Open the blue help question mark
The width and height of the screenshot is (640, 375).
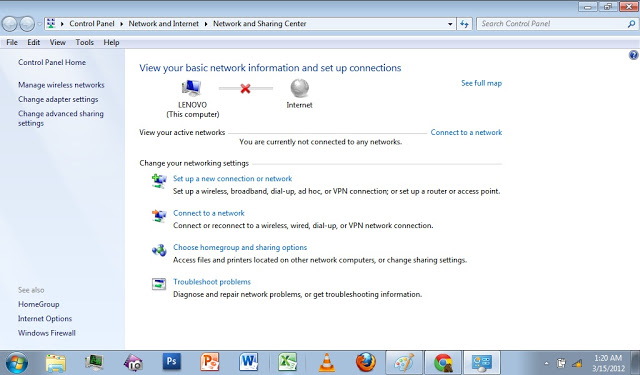(633, 55)
